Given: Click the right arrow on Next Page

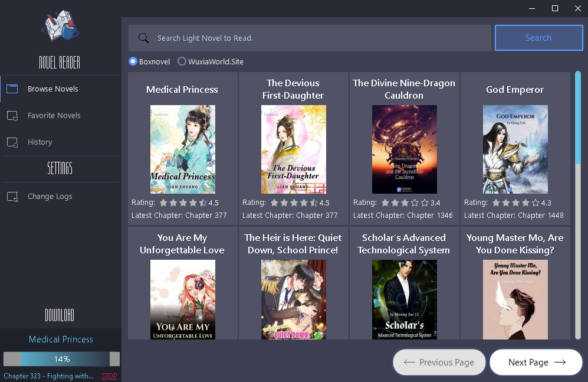Looking at the screenshot, I should (x=560, y=363).
